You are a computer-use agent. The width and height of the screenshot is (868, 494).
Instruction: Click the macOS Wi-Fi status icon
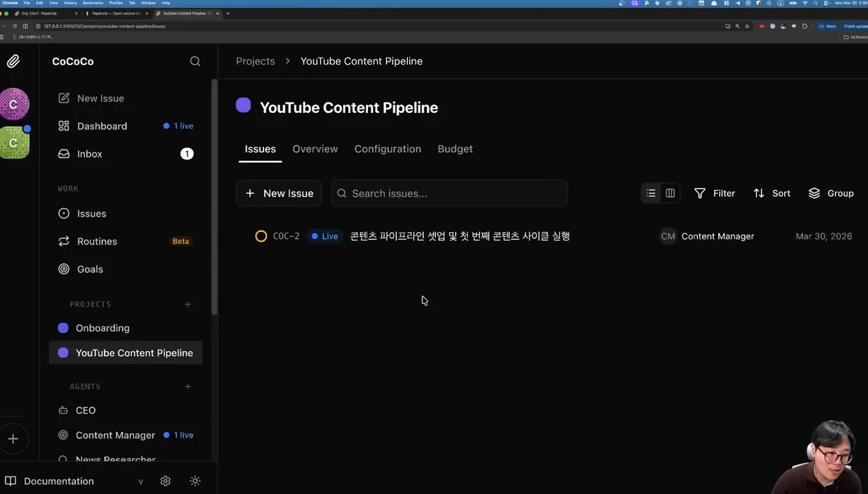click(805, 3)
